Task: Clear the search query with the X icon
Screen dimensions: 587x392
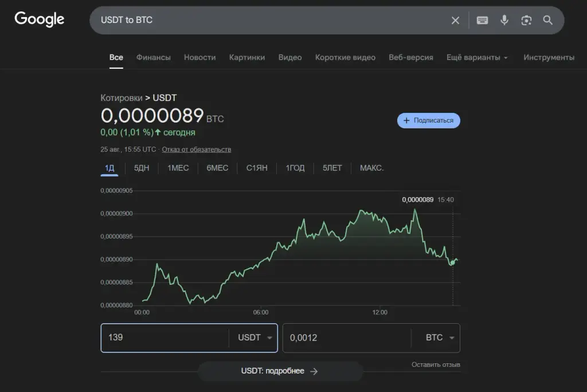Action: pos(455,20)
